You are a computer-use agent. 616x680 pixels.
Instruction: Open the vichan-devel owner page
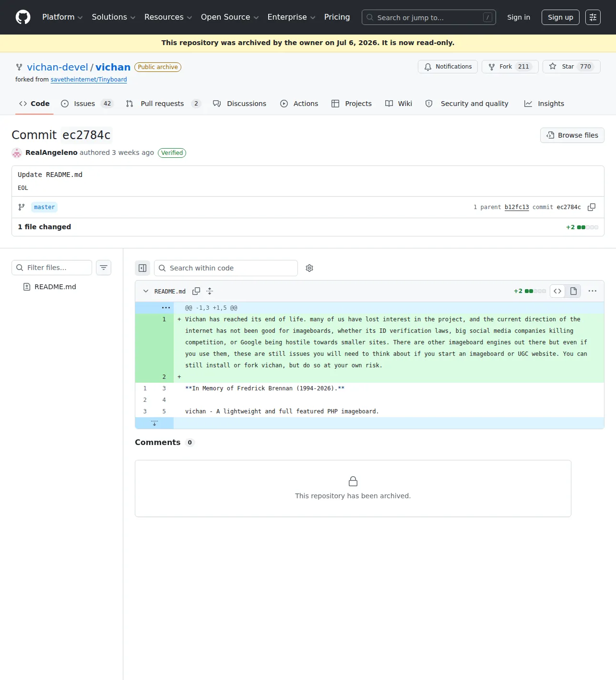(x=58, y=67)
